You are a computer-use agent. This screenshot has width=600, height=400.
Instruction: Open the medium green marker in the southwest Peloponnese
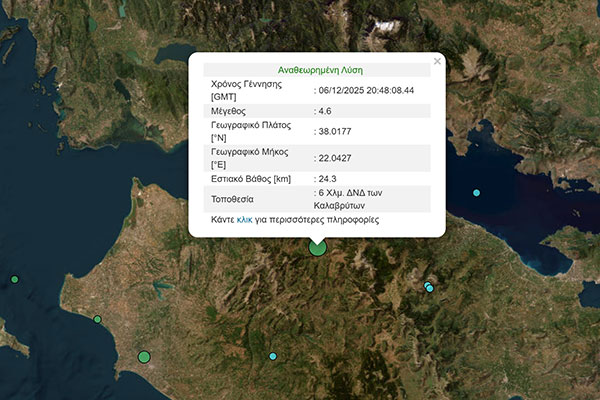point(144,357)
